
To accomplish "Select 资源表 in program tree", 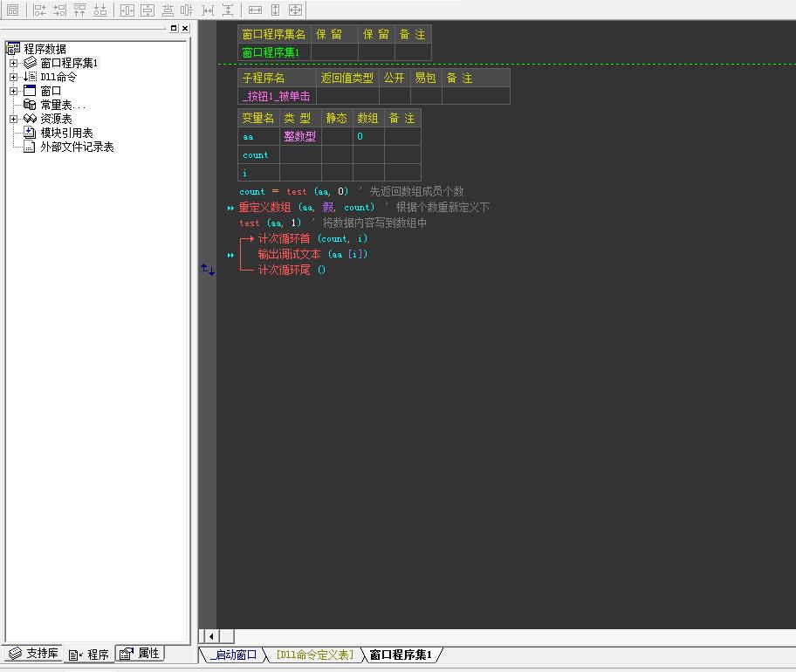I will coord(56,119).
